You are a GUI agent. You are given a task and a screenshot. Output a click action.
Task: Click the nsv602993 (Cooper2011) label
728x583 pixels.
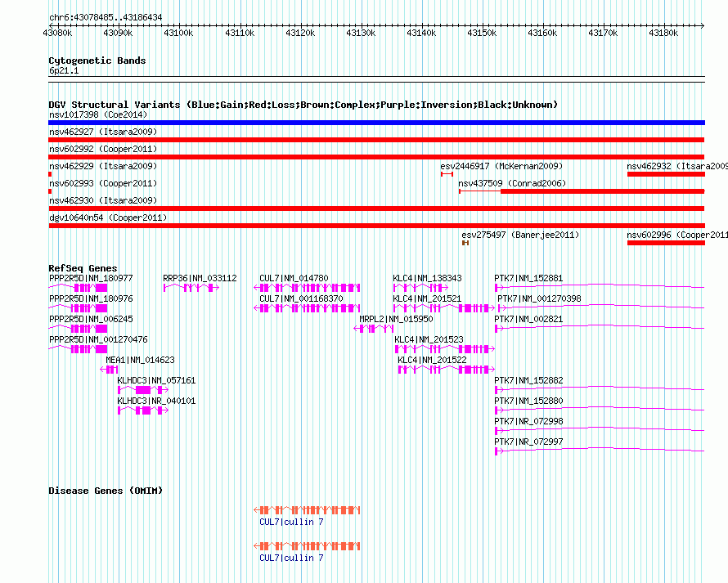pyautogui.click(x=103, y=184)
